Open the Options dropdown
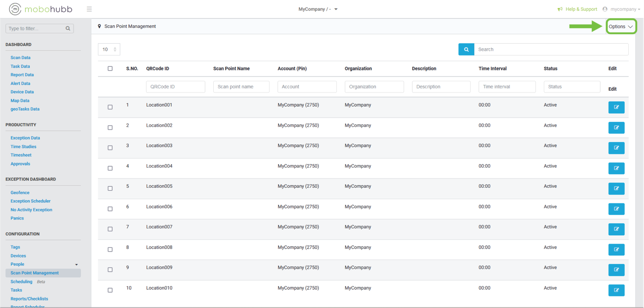The image size is (644, 308). 621,27
